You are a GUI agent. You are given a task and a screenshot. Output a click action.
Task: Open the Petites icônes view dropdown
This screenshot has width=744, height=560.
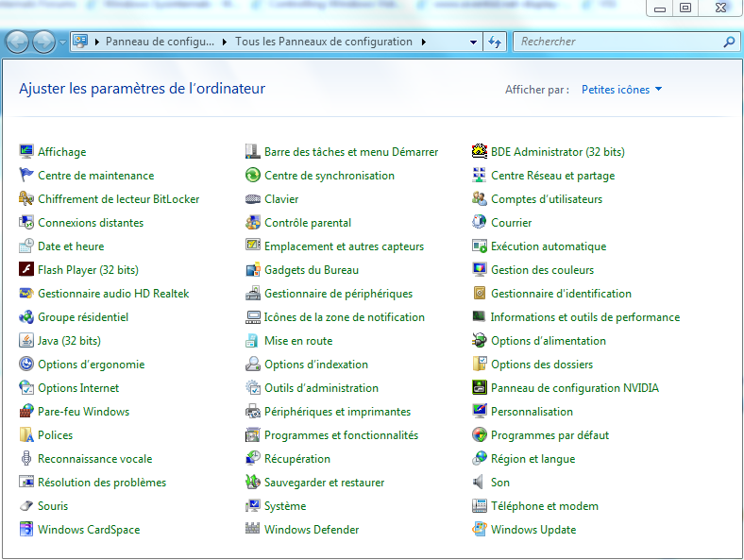point(621,90)
